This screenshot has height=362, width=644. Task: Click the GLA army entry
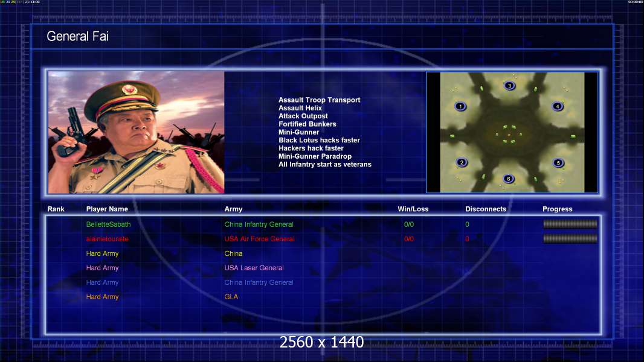coord(231,297)
